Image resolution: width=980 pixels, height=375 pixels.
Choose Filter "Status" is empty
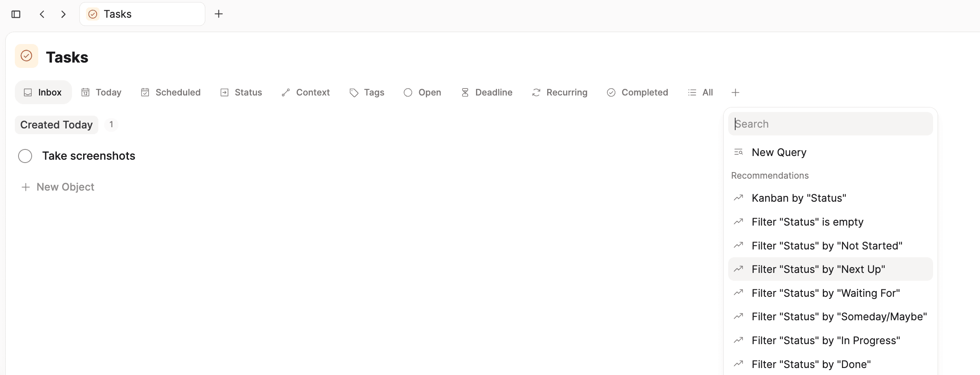[x=830, y=222]
